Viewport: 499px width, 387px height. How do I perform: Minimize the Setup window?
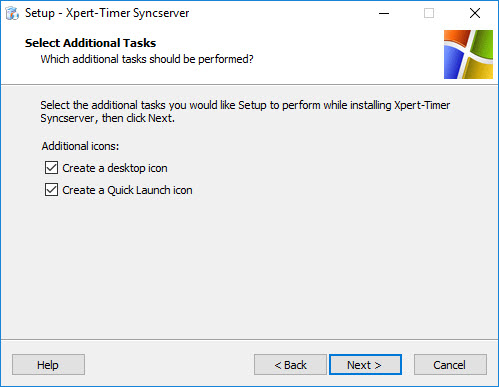(384, 13)
